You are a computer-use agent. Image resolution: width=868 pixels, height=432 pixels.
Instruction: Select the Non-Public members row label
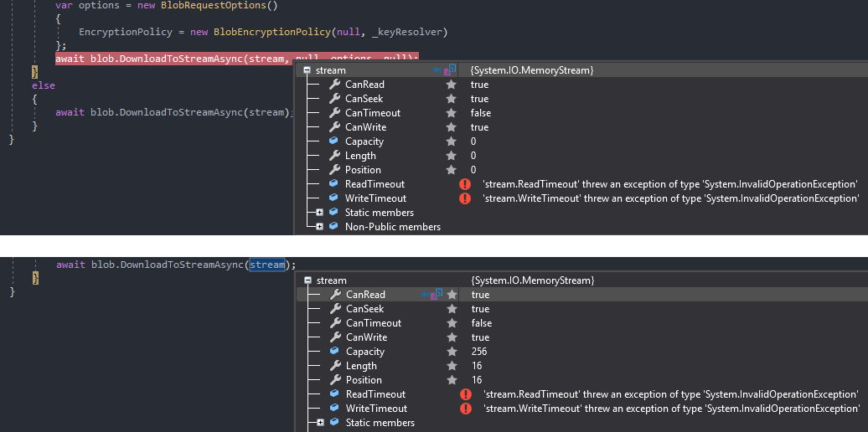pos(393,227)
